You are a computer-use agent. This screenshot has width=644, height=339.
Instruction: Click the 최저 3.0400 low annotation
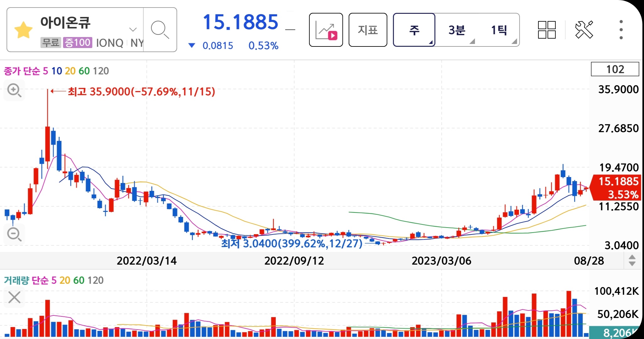pos(292,243)
